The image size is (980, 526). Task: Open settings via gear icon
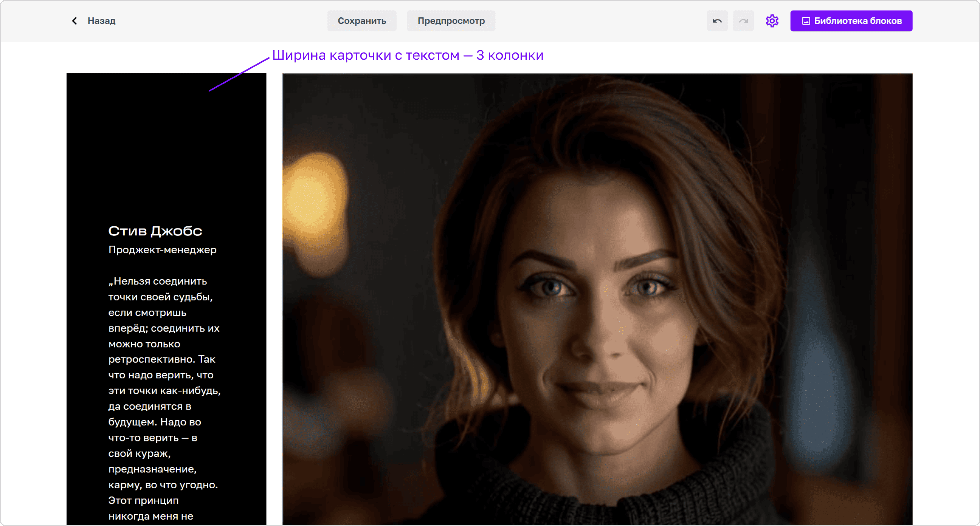tap(772, 21)
